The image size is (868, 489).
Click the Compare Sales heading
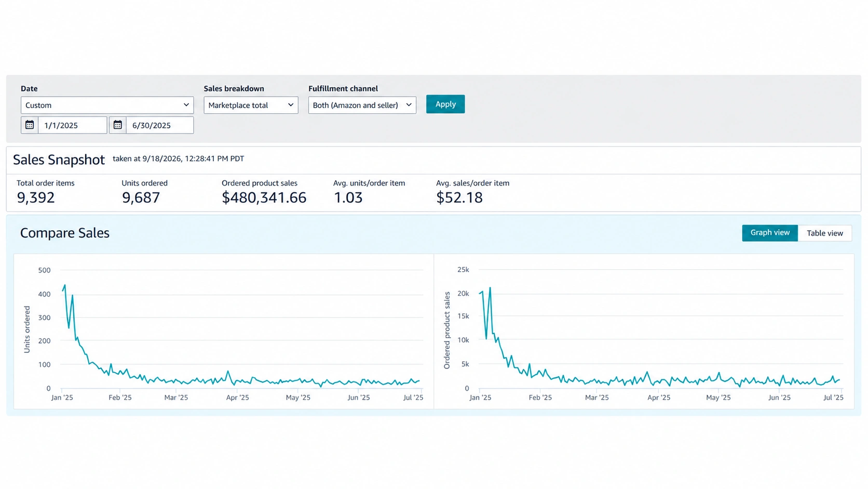pyautogui.click(x=65, y=233)
